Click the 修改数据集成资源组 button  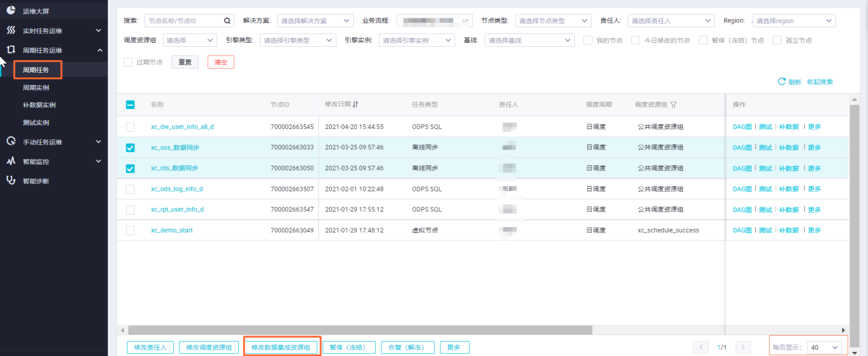[281, 347]
